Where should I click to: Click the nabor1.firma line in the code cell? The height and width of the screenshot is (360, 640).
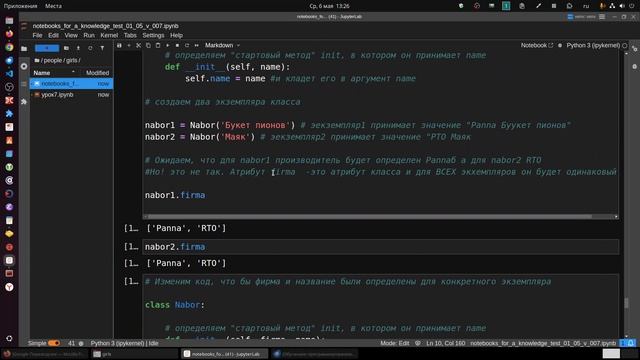pyautogui.click(x=175, y=195)
